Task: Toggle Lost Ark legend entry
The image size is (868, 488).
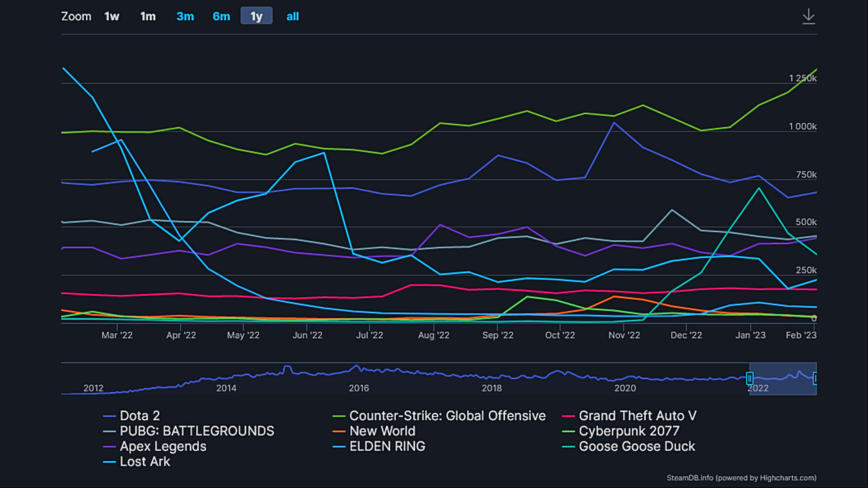Action: pos(136,461)
